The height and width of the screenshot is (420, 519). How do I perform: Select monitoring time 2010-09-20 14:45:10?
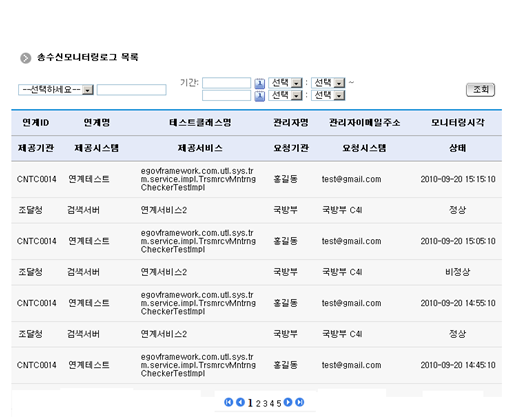tap(458, 365)
